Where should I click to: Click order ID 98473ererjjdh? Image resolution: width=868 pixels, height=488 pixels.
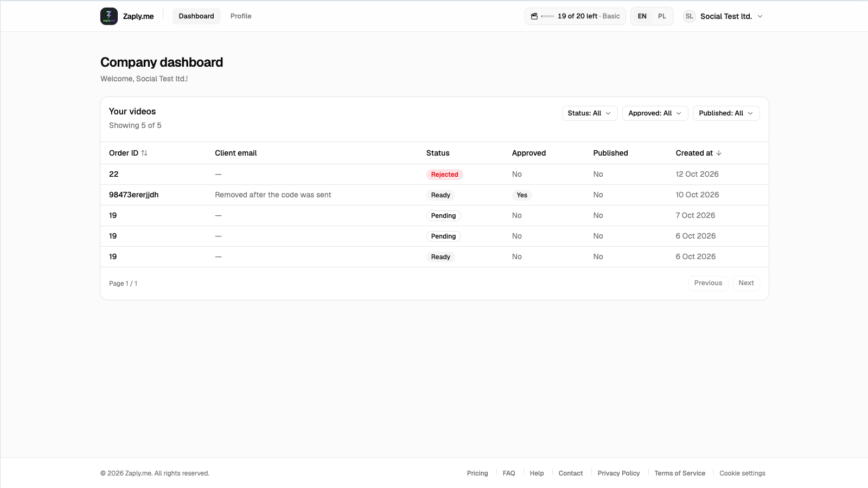point(134,195)
